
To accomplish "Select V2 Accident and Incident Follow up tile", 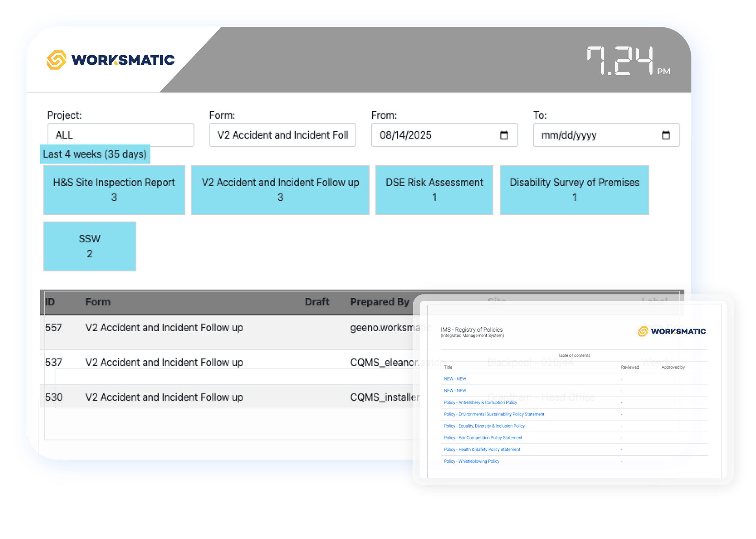I will [x=280, y=190].
